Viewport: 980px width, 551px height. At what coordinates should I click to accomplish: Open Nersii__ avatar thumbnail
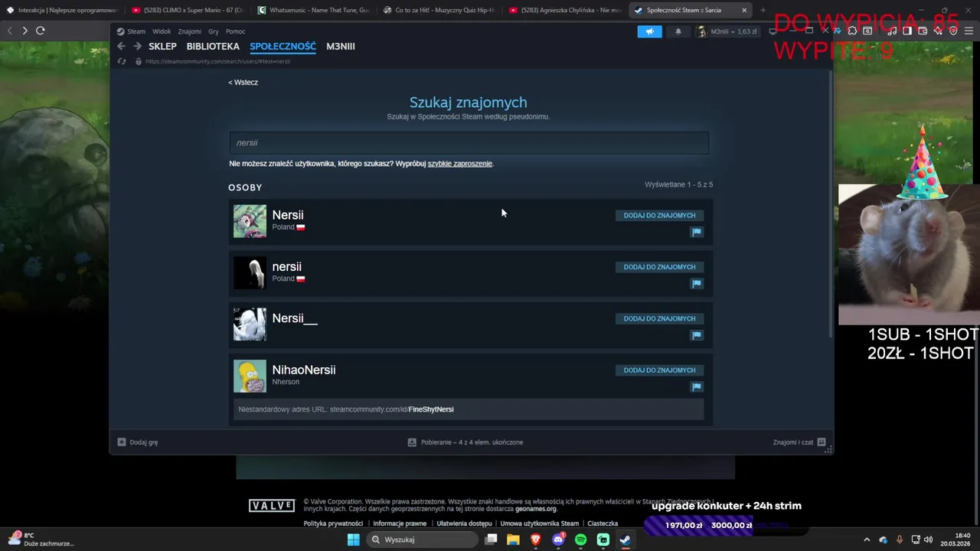(x=250, y=324)
